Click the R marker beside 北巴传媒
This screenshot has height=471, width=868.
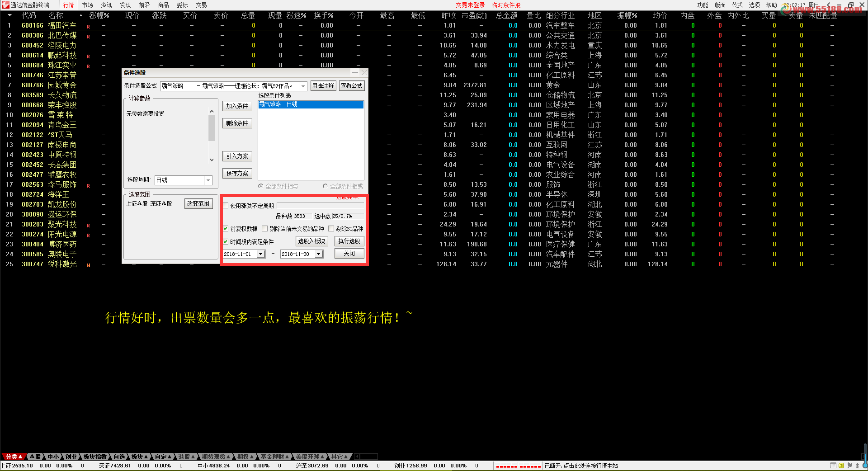point(88,37)
